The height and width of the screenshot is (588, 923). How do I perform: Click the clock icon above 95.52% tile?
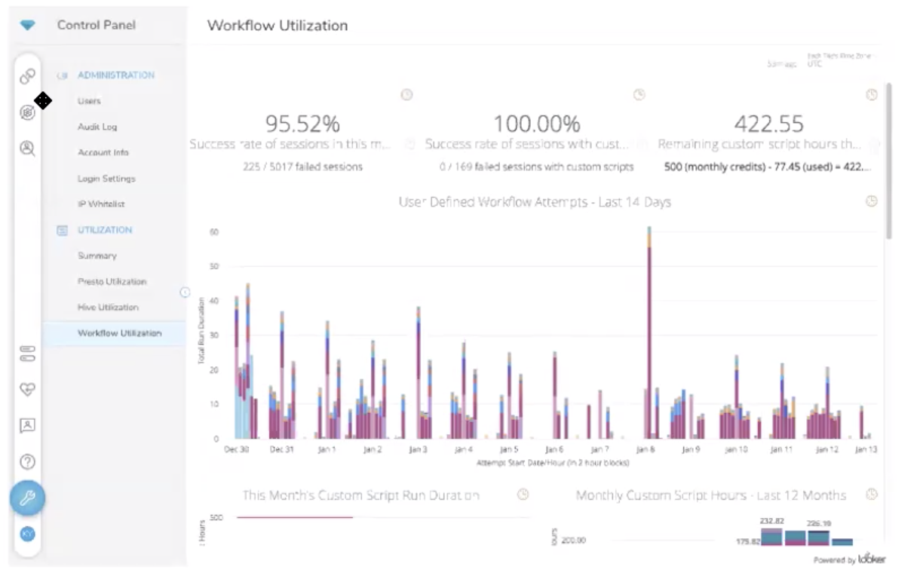point(406,95)
